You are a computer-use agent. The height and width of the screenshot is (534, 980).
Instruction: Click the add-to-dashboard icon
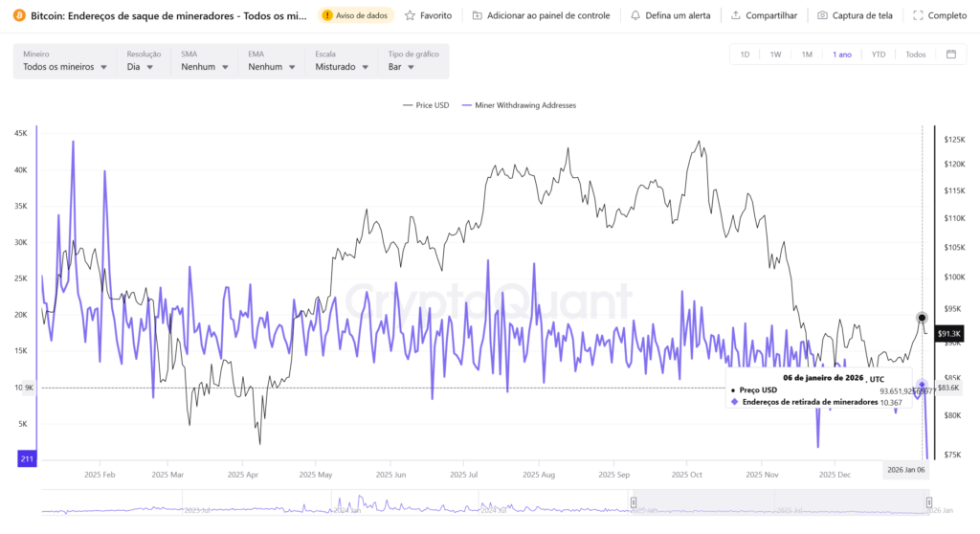pos(478,15)
